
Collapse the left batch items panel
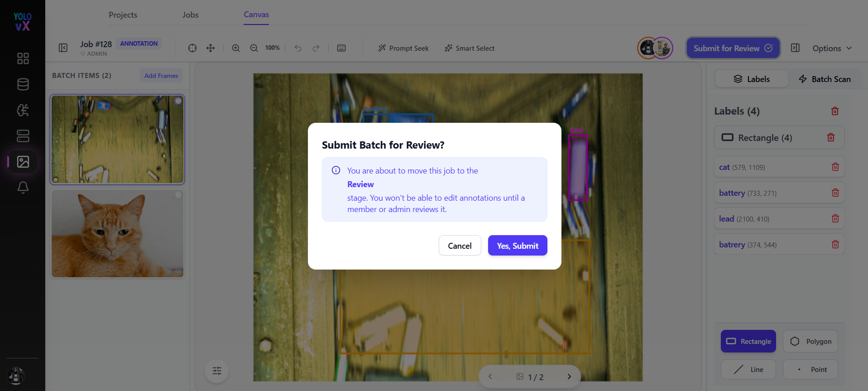(63, 48)
